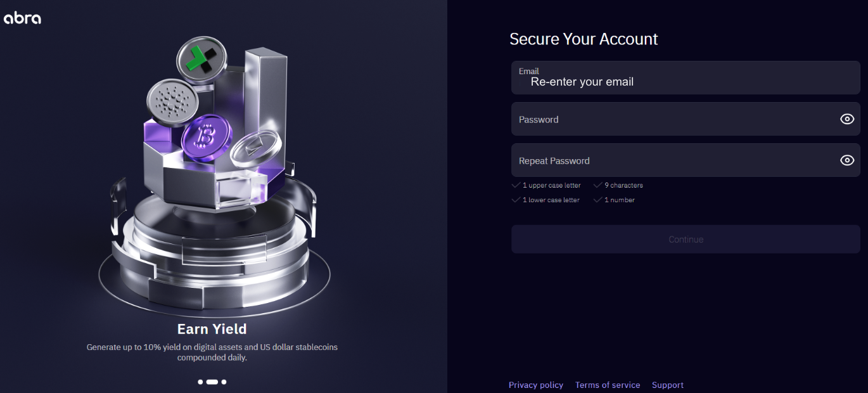Click the Abra logo
The image size is (868, 393).
pos(22,18)
